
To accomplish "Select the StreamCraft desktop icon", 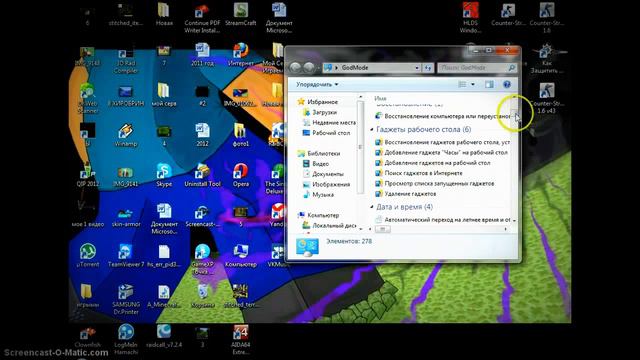I will point(241,15).
